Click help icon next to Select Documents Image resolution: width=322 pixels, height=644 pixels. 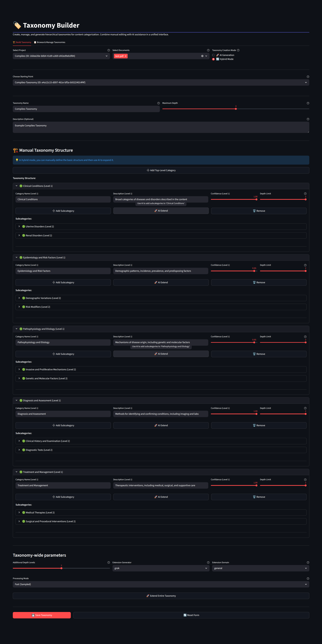(x=208, y=50)
